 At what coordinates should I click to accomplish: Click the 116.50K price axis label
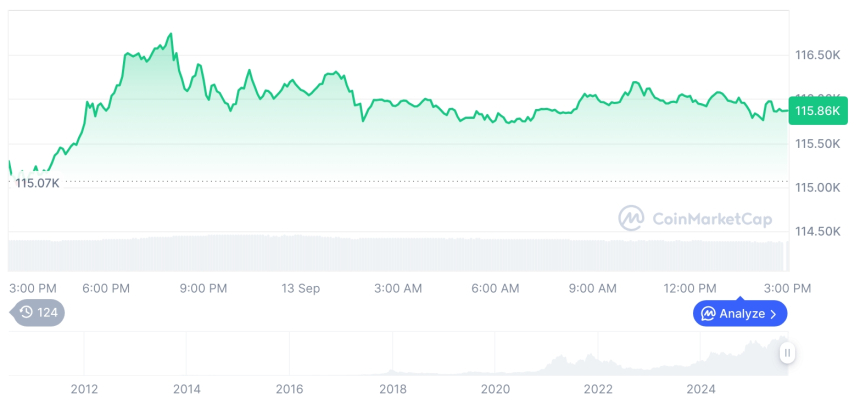817,53
